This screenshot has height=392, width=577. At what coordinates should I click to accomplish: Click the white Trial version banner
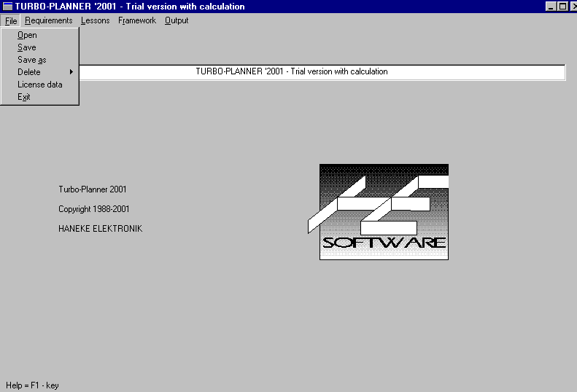pos(322,72)
